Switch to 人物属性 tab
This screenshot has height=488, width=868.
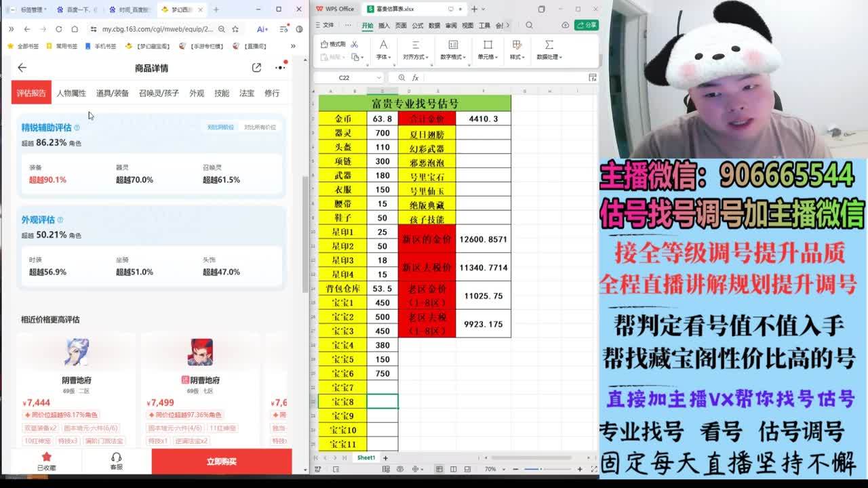pyautogui.click(x=71, y=94)
